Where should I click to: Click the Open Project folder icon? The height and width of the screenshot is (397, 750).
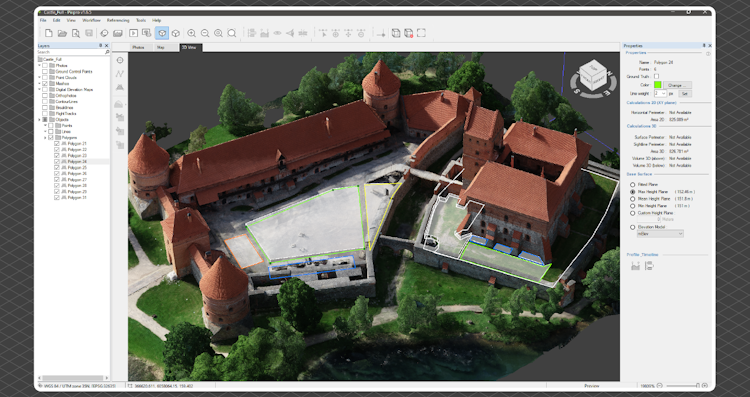pyautogui.click(x=62, y=33)
